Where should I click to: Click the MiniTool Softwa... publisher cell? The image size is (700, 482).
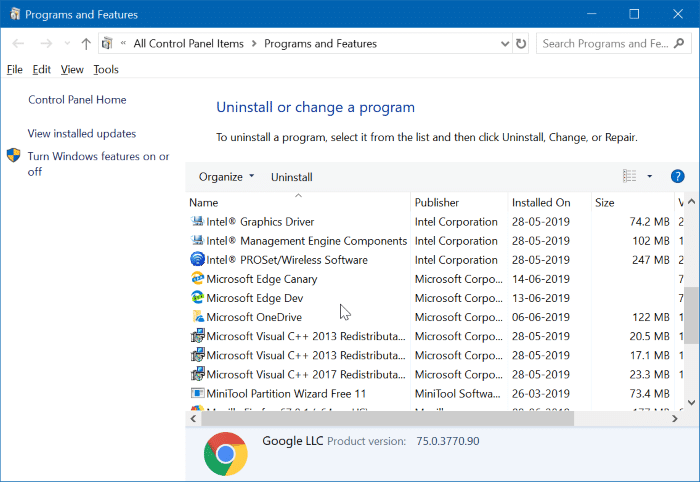pos(458,394)
